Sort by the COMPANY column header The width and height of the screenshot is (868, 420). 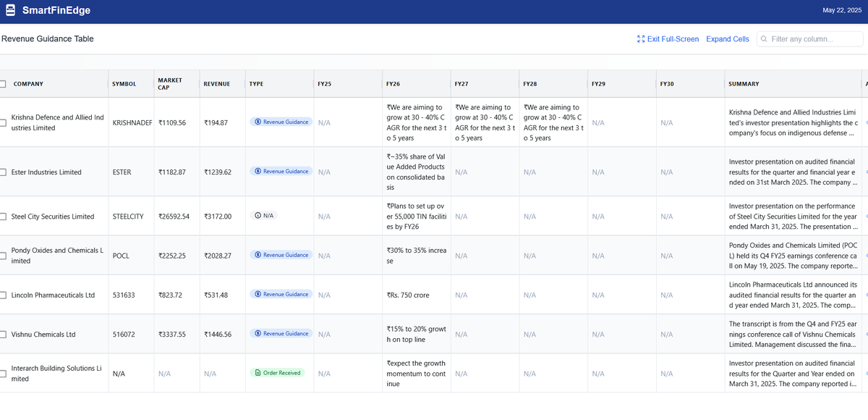[x=28, y=84]
